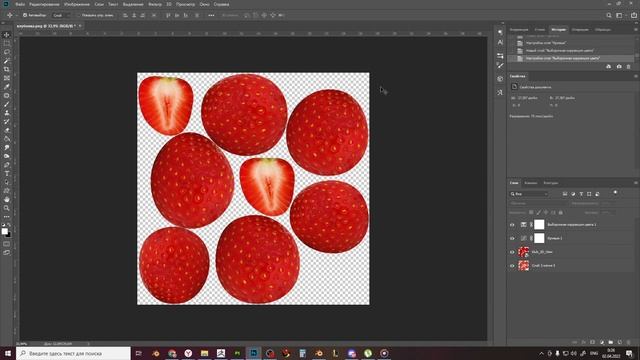Click the background color swatch
Viewport: 640px width, 360px height.
click(9, 235)
